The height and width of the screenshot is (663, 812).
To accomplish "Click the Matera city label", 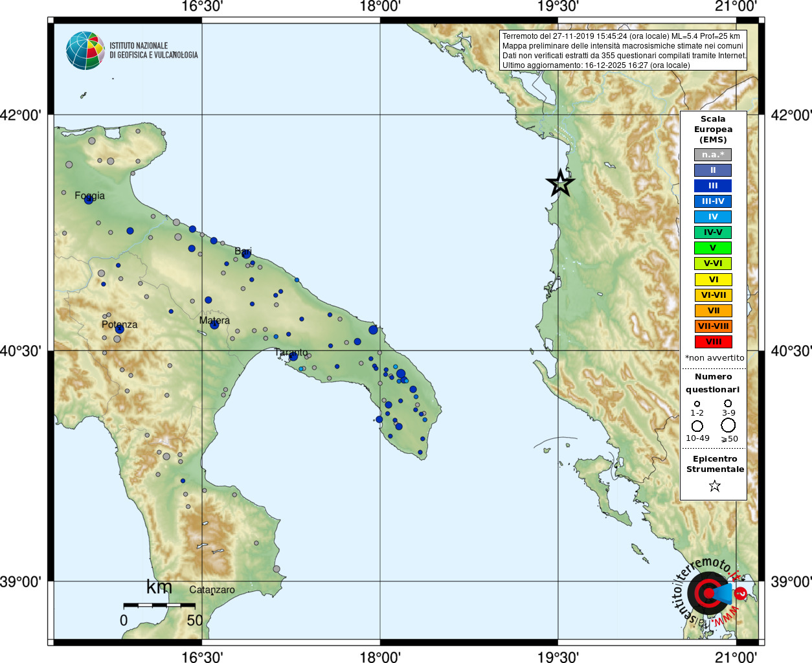I will (214, 320).
